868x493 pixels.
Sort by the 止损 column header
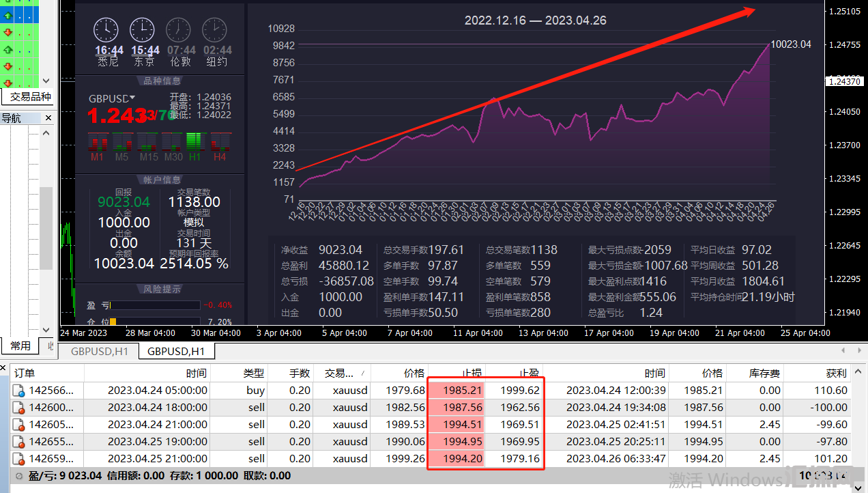click(x=456, y=373)
